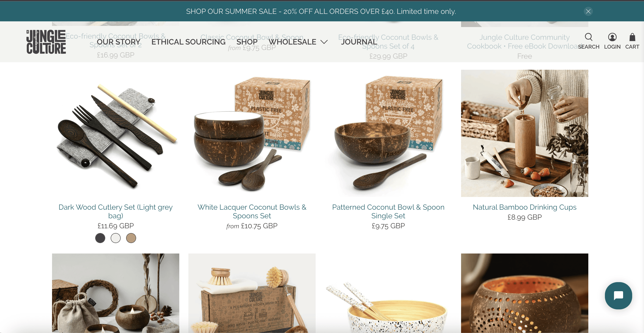Select the dark grey colour swatch
This screenshot has height=333, width=644.
100,238
